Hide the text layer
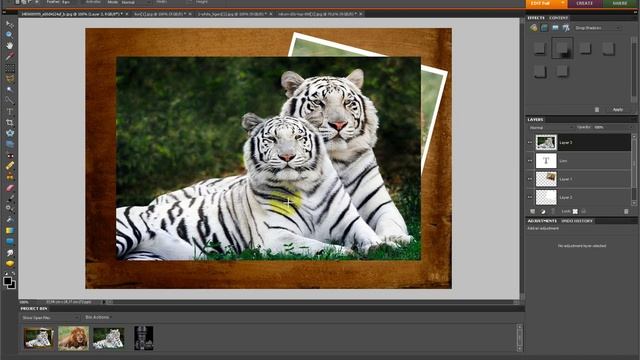Viewport: 640px width, 360px height. [x=530, y=161]
